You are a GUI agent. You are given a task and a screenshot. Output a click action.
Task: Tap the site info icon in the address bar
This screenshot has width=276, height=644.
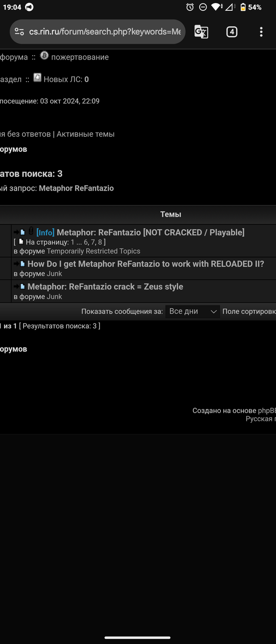(x=19, y=32)
